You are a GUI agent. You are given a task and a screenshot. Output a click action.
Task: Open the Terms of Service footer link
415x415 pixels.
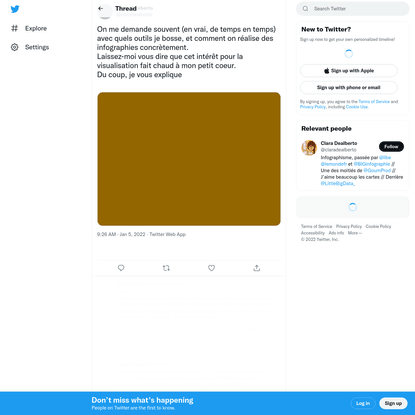pyautogui.click(x=317, y=226)
